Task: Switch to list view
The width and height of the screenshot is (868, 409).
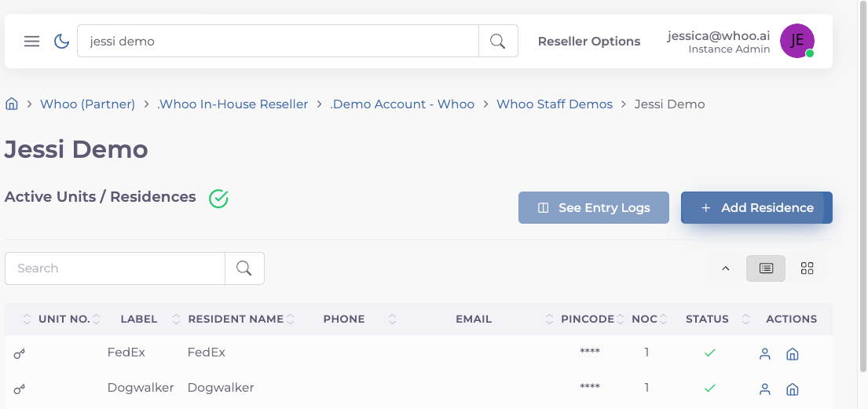Action: coord(766,268)
